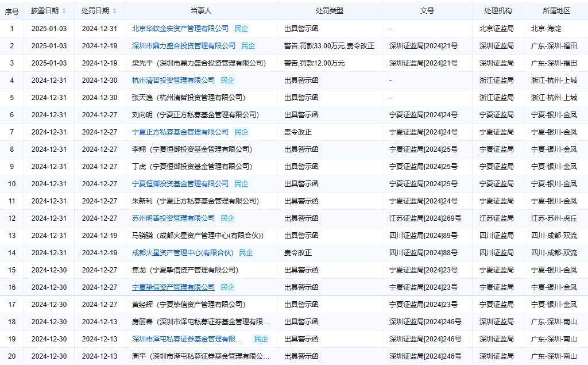Click 警告,罚款33.00万元,责令改正 penalty cell
This screenshot has height=365, width=588.
click(329, 46)
